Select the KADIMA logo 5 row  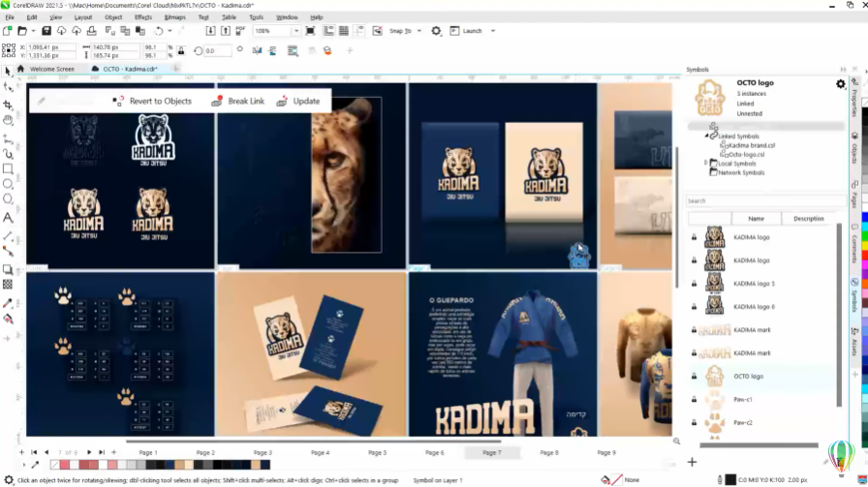pyautogui.click(x=762, y=284)
